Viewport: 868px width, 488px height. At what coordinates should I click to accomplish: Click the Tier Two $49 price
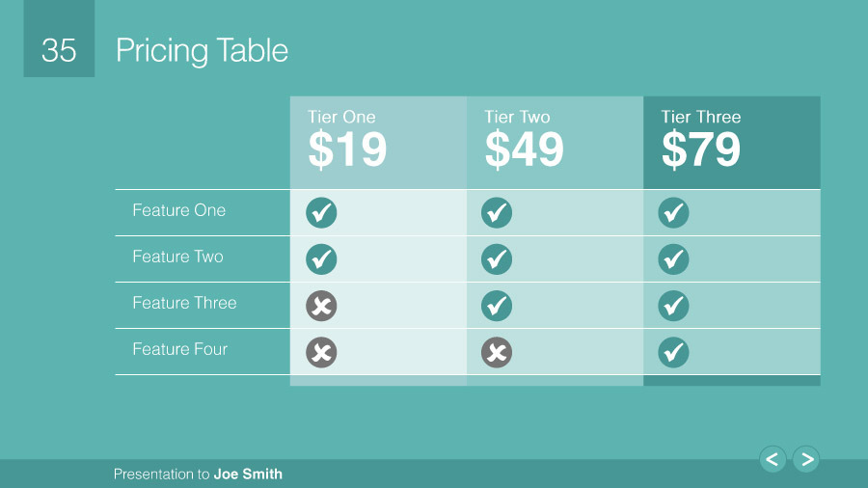click(524, 149)
